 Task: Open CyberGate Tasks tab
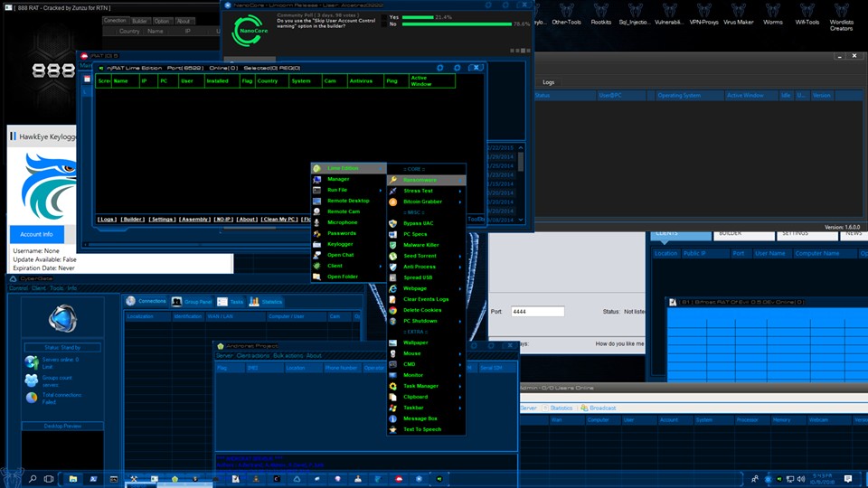click(231, 302)
